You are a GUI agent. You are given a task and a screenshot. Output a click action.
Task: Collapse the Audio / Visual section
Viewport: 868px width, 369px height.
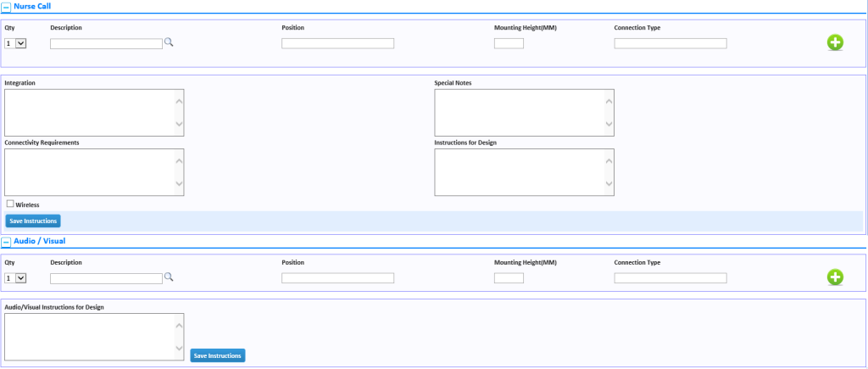(x=7, y=242)
